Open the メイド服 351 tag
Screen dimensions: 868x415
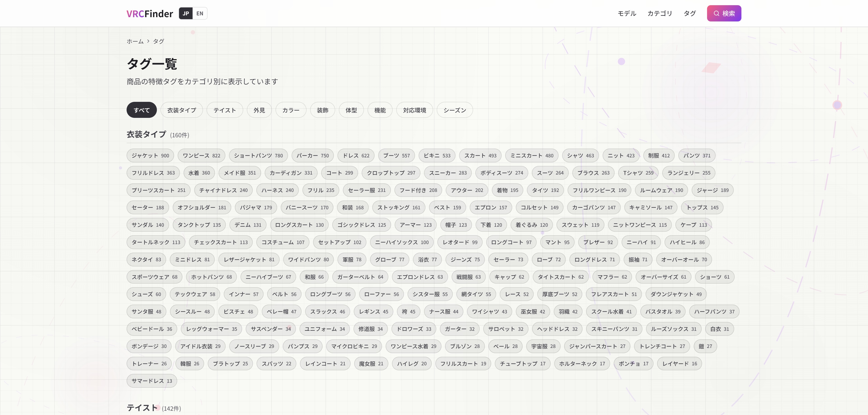click(x=240, y=173)
